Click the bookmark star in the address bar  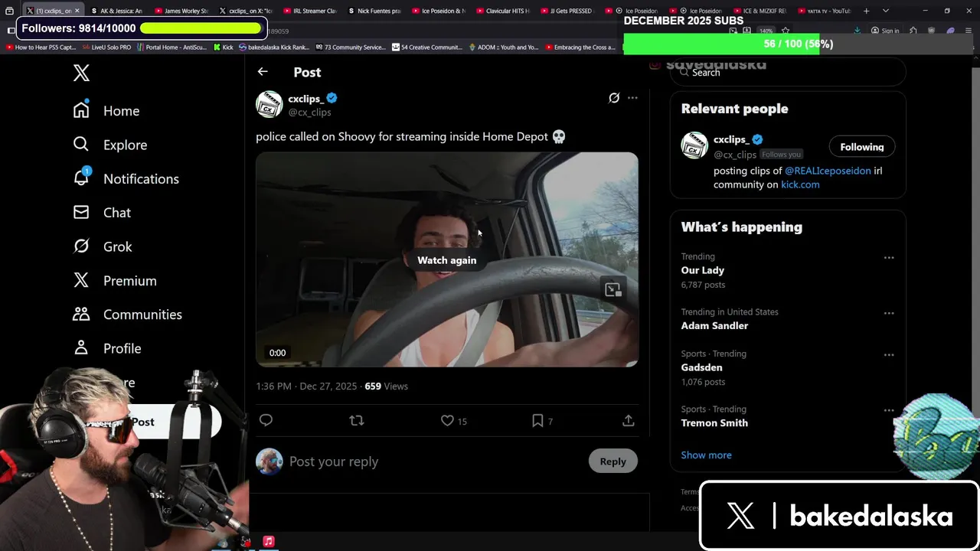click(786, 31)
